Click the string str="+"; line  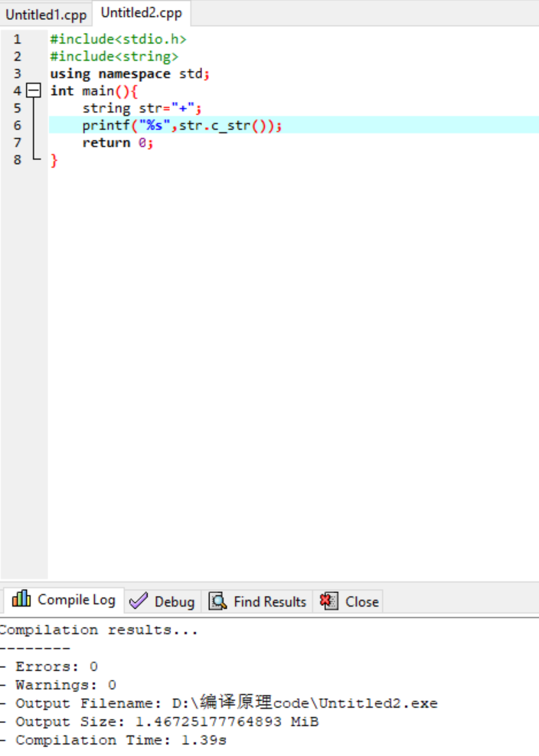click(x=142, y=108)
